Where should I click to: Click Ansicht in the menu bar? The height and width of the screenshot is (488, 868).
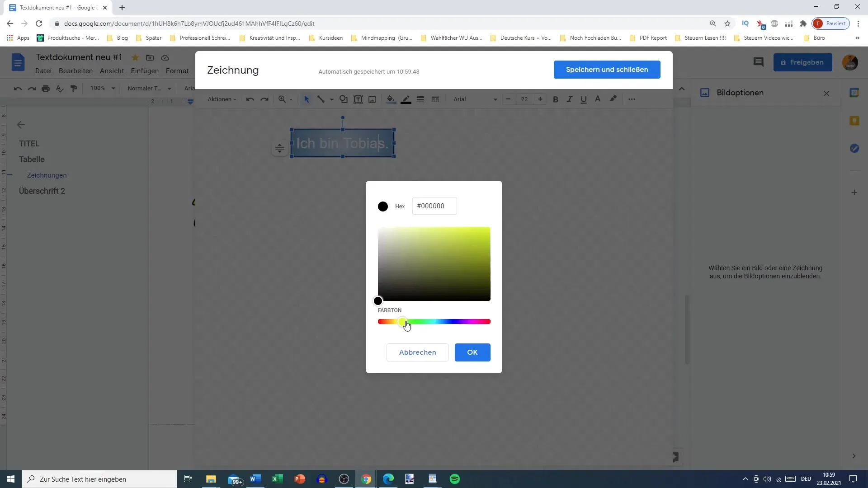coord(112,71)
